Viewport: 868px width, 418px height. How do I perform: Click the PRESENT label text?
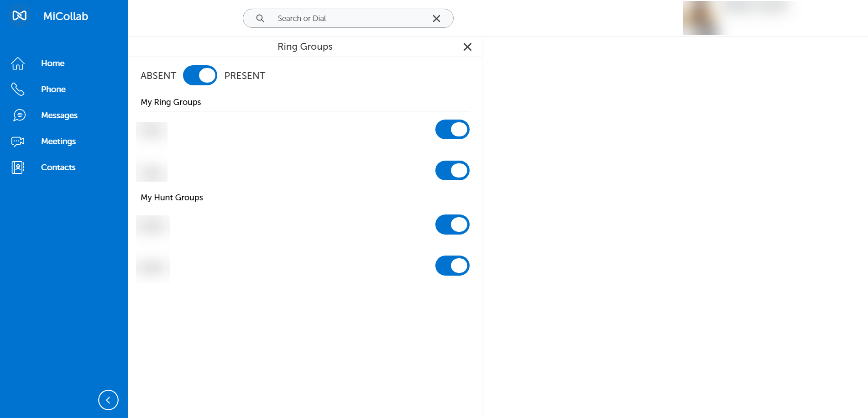(x=245, y=75)
